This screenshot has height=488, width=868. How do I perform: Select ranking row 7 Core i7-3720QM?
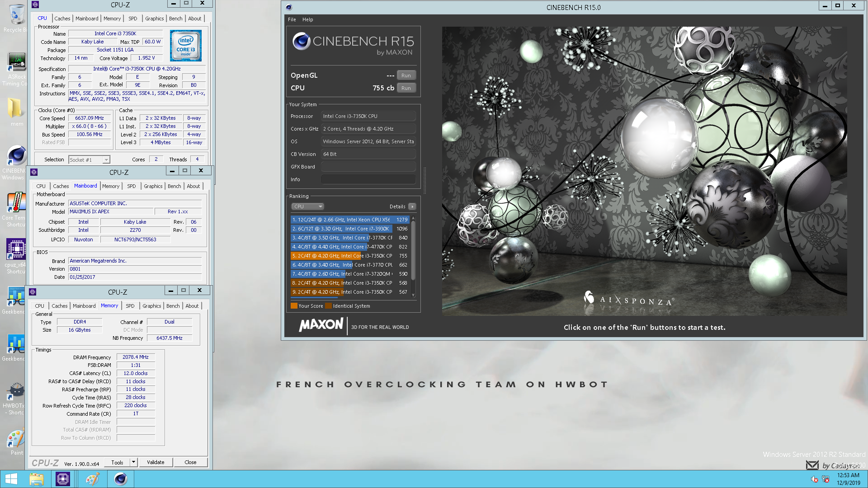click(350, 274)
